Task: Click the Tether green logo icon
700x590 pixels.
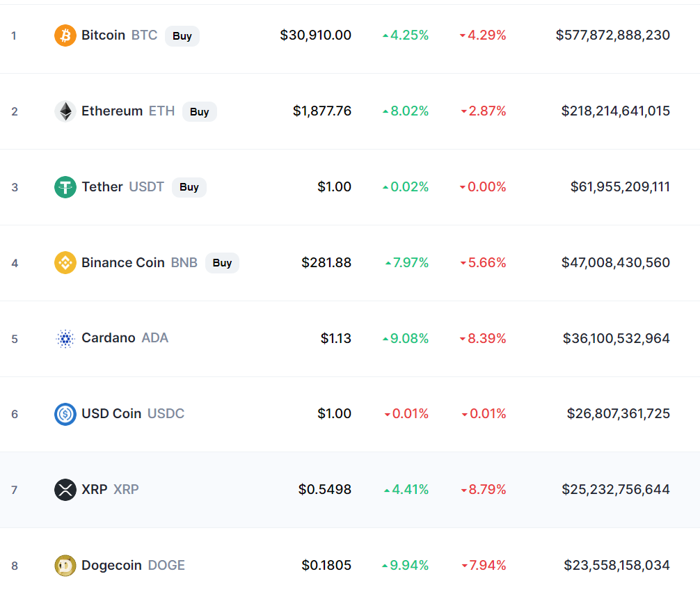Action: 65,187
